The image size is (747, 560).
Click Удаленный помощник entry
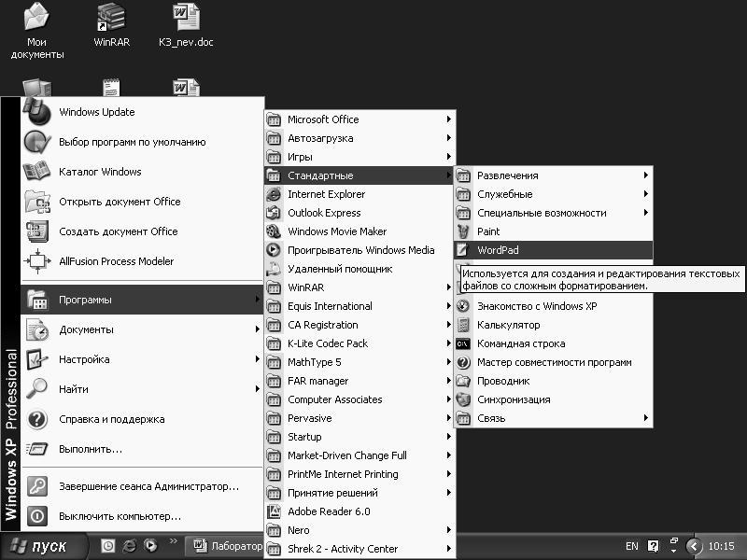pos(359,269)
